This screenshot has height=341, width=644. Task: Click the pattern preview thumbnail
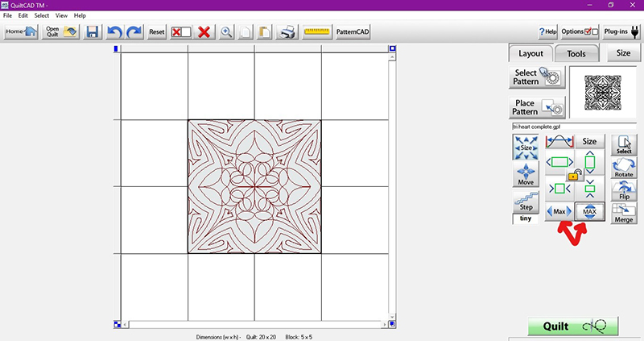(602, 93)
